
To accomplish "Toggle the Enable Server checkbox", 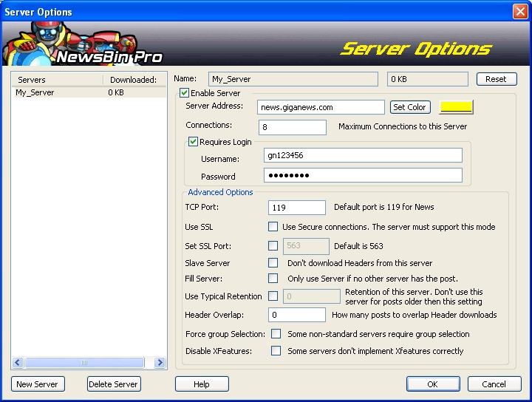I will (x=184, y=93).
